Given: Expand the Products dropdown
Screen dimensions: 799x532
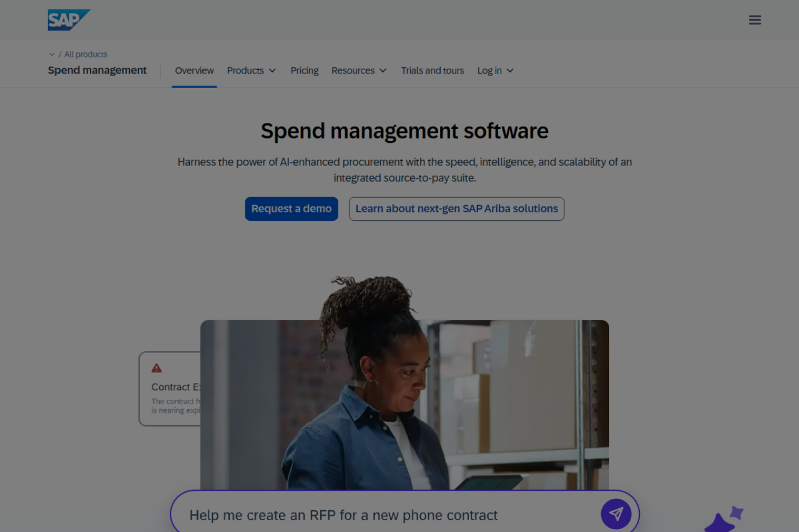Looking at the screenshot, I should [x=252, y=70].
